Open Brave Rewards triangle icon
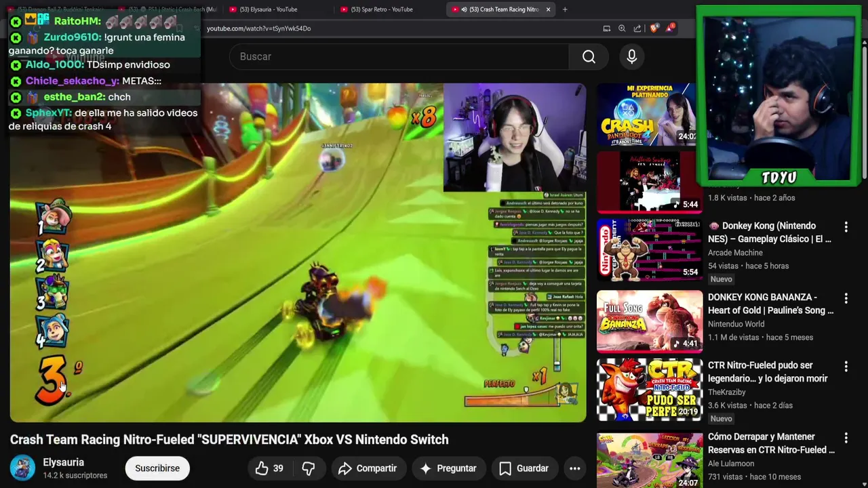Image resolution: width=868 pixels, height=488 pixels. [671, 28]
